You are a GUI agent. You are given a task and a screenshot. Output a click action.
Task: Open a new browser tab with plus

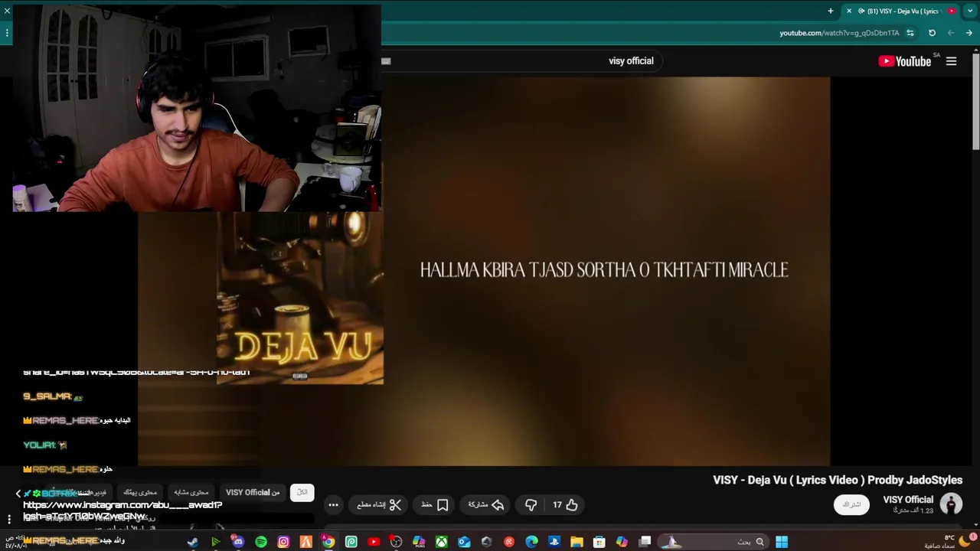[x=831, y=11]
